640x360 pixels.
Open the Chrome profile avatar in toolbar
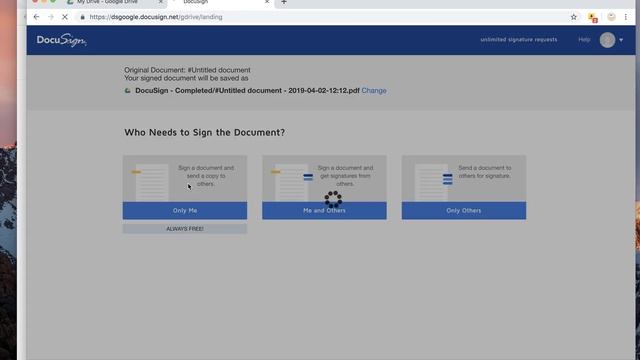pos(611,17)
